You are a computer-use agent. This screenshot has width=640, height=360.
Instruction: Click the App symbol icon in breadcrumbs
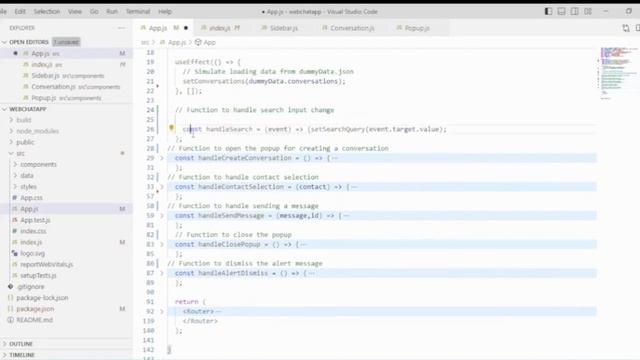[198, 42]
